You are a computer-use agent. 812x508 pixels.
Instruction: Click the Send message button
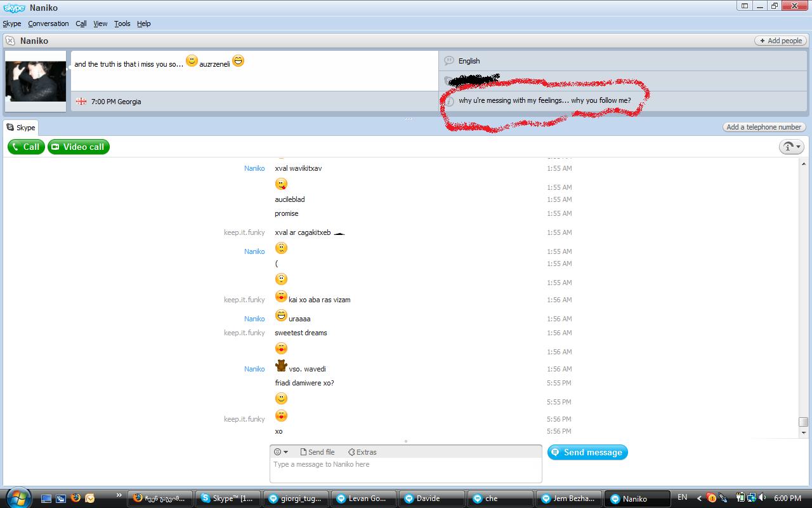click(587, 452)
